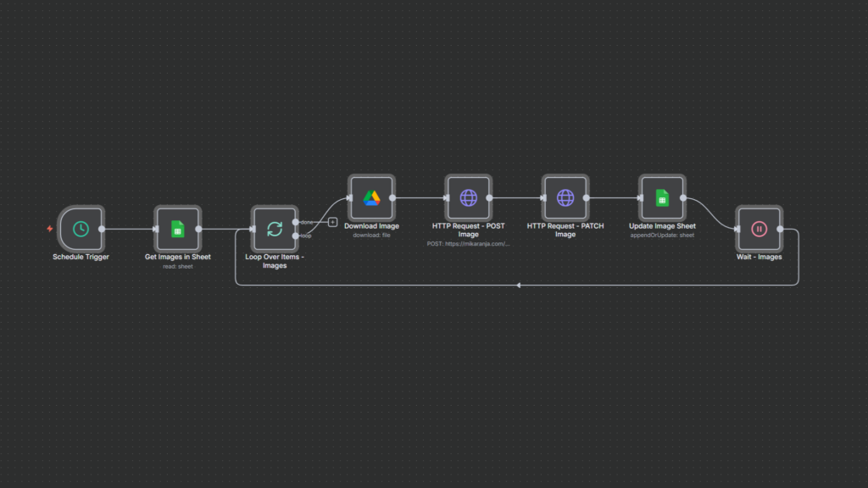
Task: Open the HTTP Request - POST Image node
Action: (x=468, y=196)
